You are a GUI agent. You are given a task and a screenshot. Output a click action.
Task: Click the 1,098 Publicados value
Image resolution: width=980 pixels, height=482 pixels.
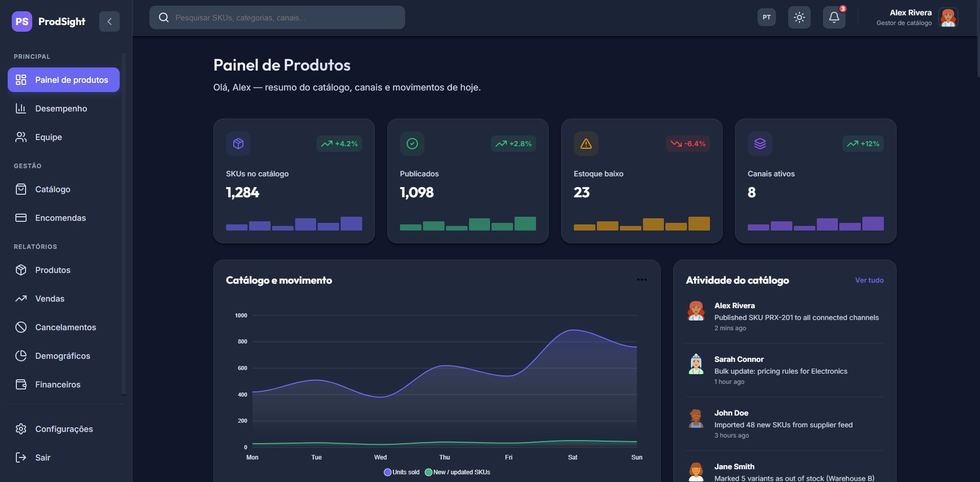tap(417, 193)
